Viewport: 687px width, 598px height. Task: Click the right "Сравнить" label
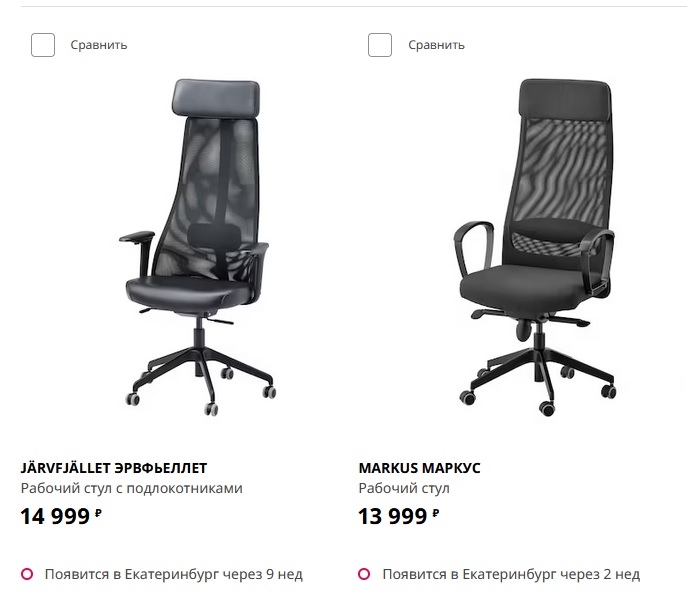tap(436, 45)
